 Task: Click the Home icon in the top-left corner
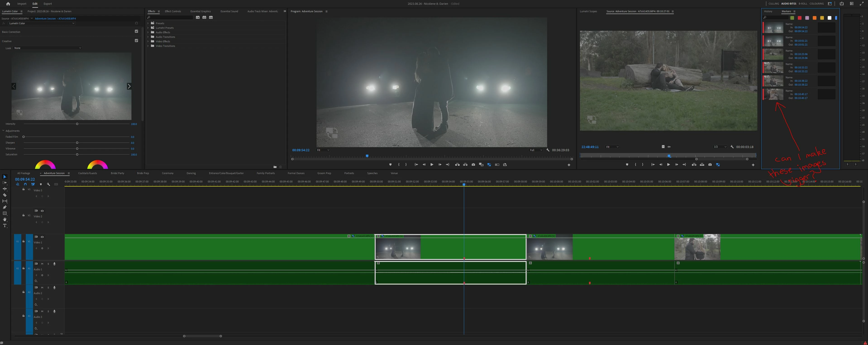click(8, 4)
